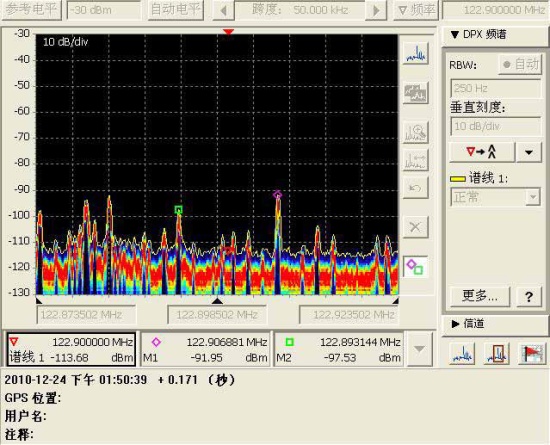550x445 pixels.
Task: Toggle the diamond and square markers icon
Action: pos(416,267)
